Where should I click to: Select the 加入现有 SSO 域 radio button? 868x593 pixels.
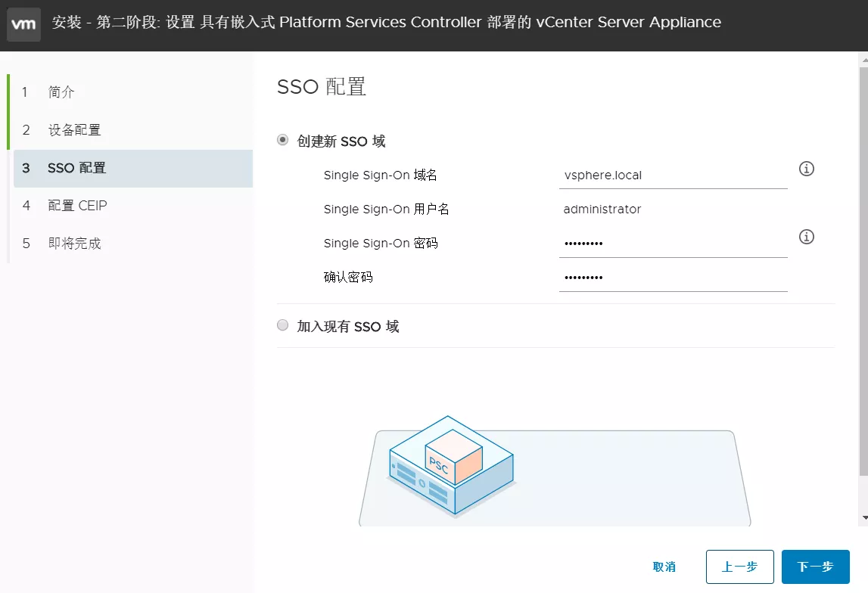tap(283, 326)
